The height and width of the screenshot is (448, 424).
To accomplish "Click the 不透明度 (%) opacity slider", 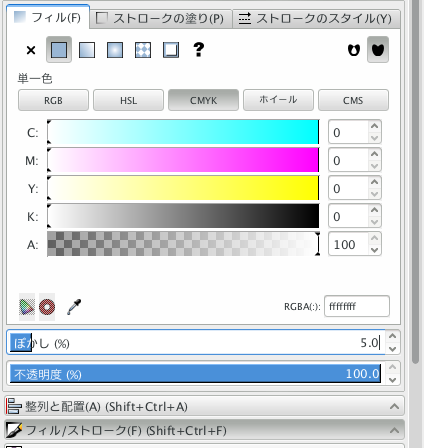I will pyautogui.click(x=196, y=373).
